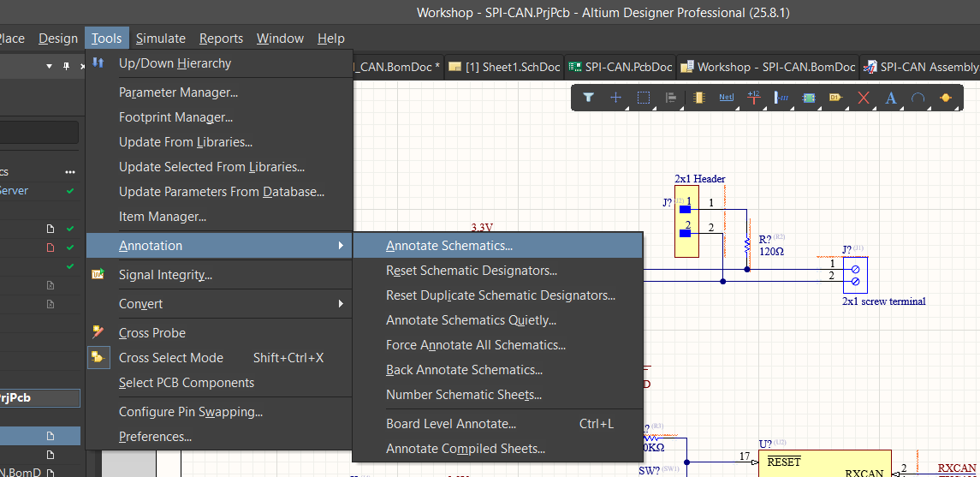
Task: Switch to the [1] Sheet1.SchDoc tab
Action: pyautogui.click(x=505, y=67)
